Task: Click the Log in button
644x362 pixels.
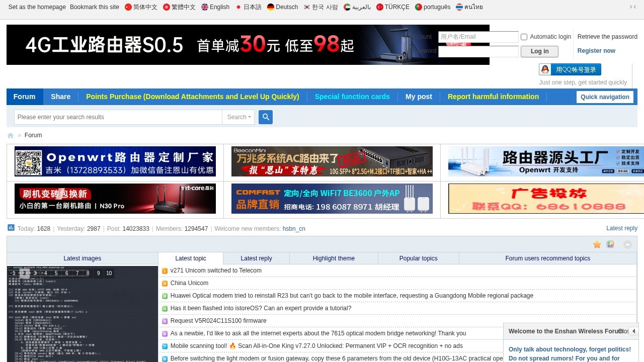Action: coord(539,51)
